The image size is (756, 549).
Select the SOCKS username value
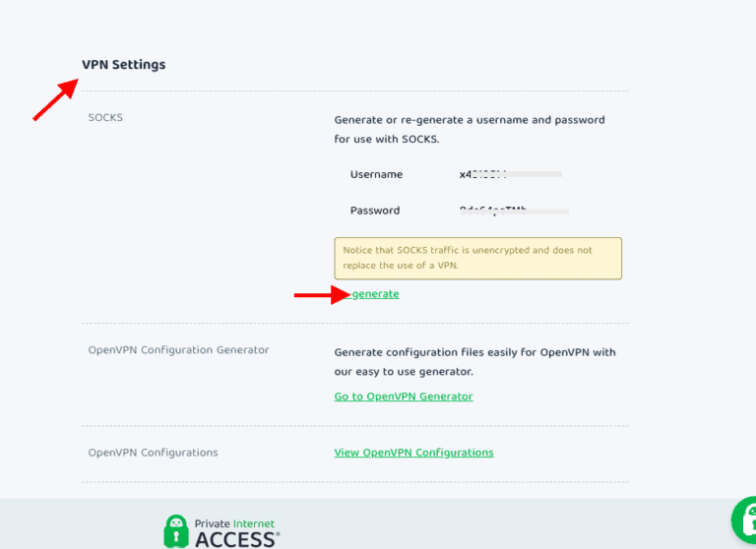click(x=482, y=174)
